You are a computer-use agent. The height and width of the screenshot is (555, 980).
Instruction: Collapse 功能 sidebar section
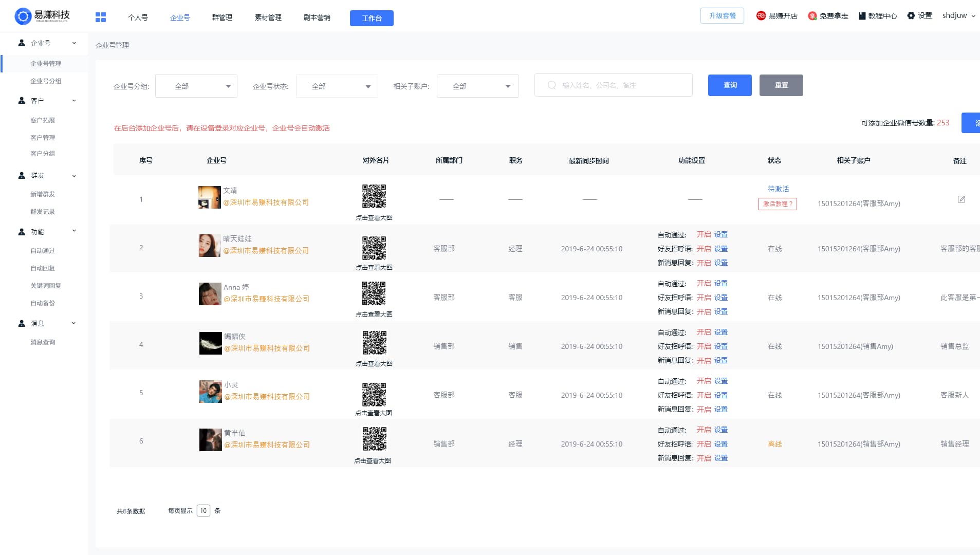74,231
